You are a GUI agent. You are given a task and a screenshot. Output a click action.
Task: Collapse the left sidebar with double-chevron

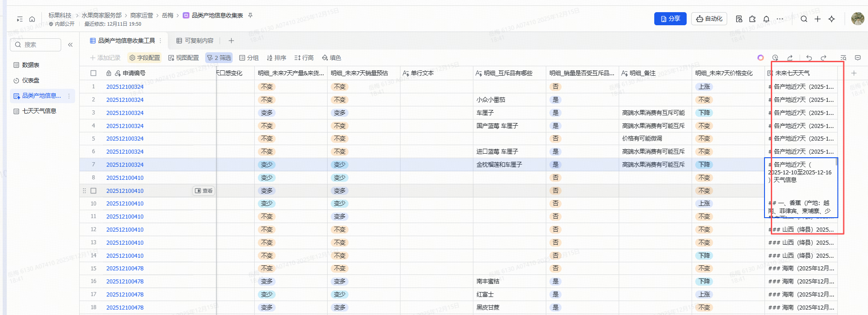click(70, 45)
